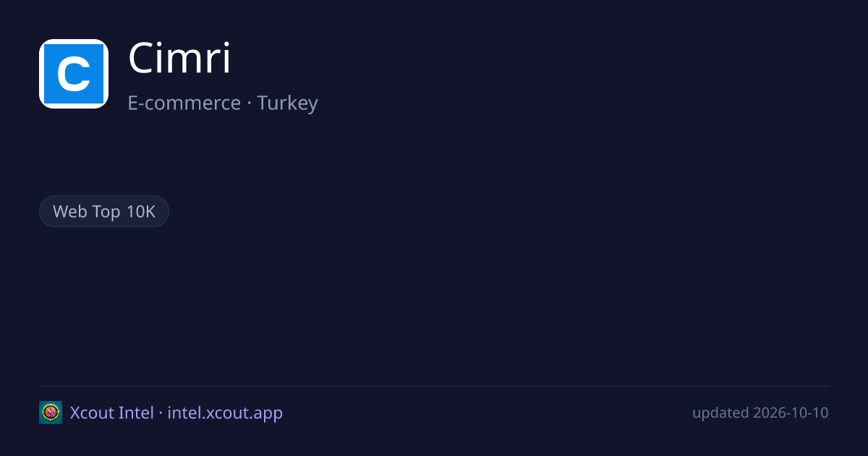Click the white rounded border of Cimri logo
Image resolution: width=868 pixels, height=456 pixels.
pyautogui.click(x=74, y=41)
